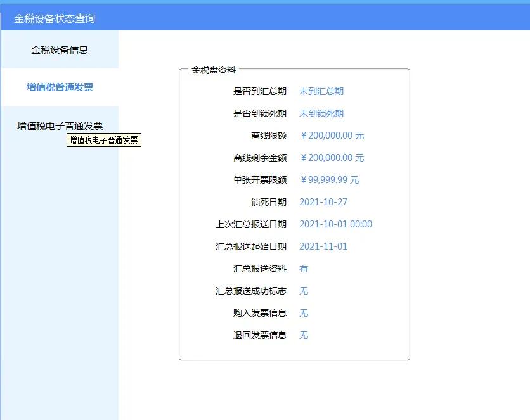Switch to 增值税电子普通发票 section
Image resolution: width=530 pixels, height=420 pixels.
coord(59,125)
